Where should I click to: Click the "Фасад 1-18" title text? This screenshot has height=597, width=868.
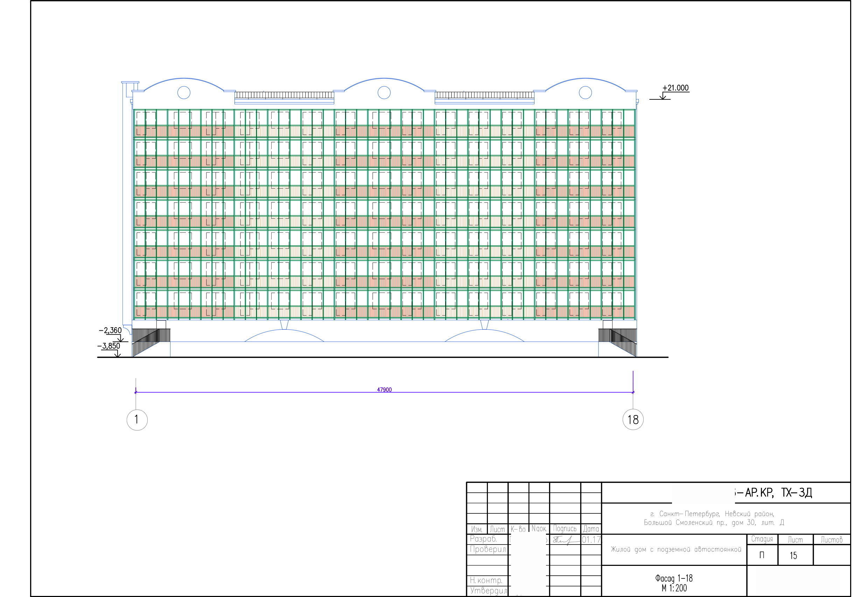click(x=674, y=578)
